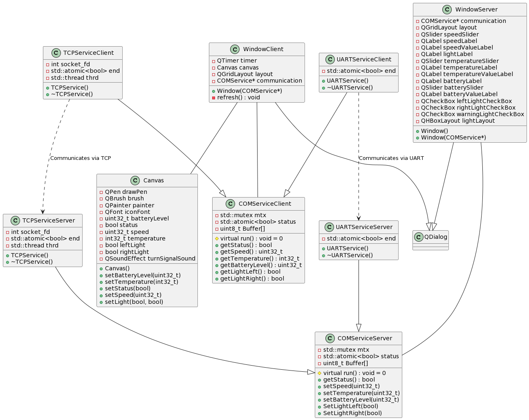Click the class icon on UARTServiceClient header
529x420 pixels.
(330, 59)
